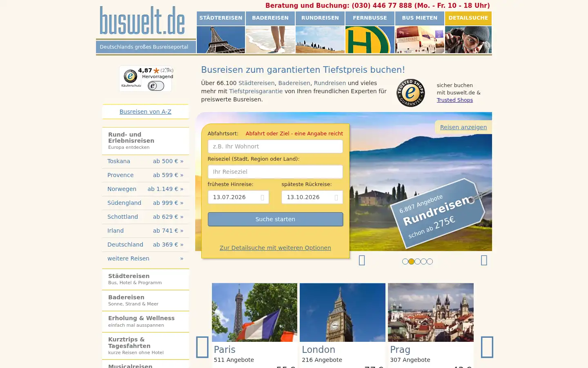Open the Paris city offer card
The width and height of the screenshot is (588, 368).
coord(254,325)
